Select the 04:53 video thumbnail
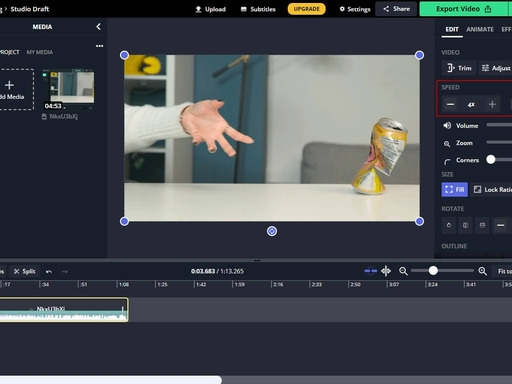Viewport: 512px width, 384px height. pos(69,89)
